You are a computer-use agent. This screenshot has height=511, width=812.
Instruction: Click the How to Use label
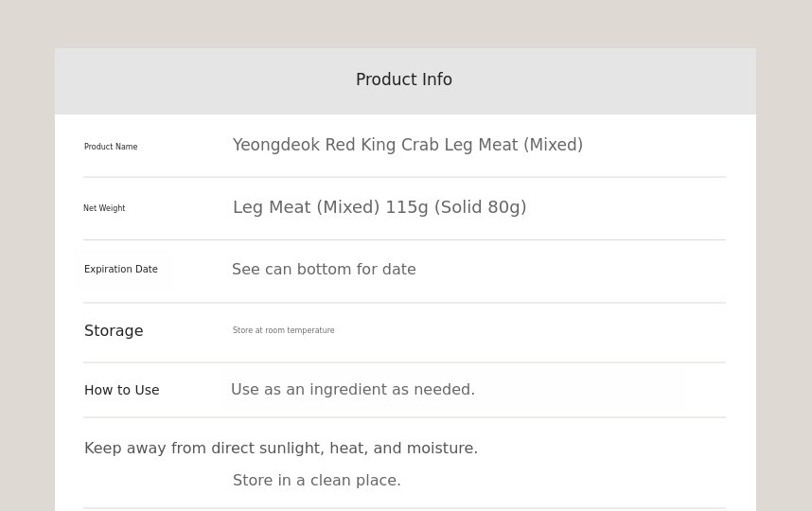[x=121, y=390]
